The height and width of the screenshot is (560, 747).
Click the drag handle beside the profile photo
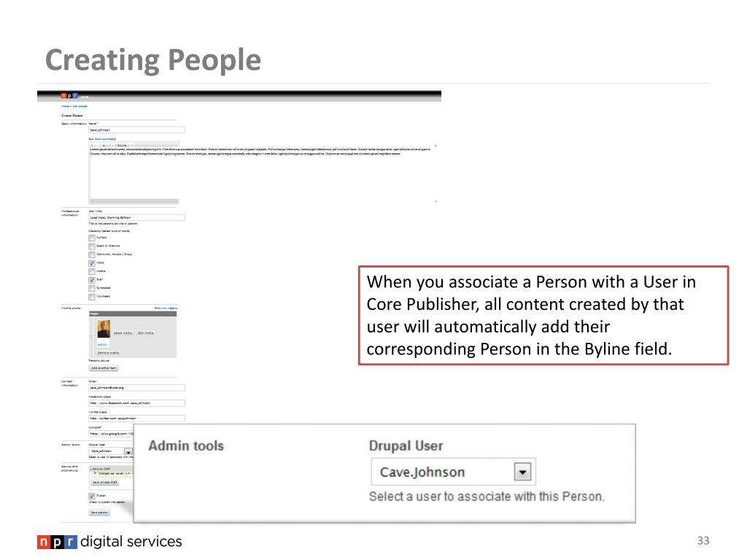point(91,335)
